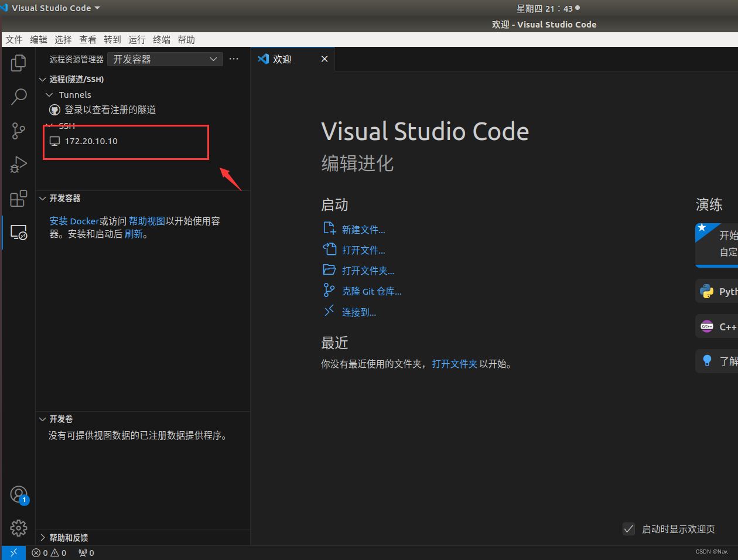Select the Remote Explorer activity icon
This screenshot has height=560, width=738.
tap(19, 233)
